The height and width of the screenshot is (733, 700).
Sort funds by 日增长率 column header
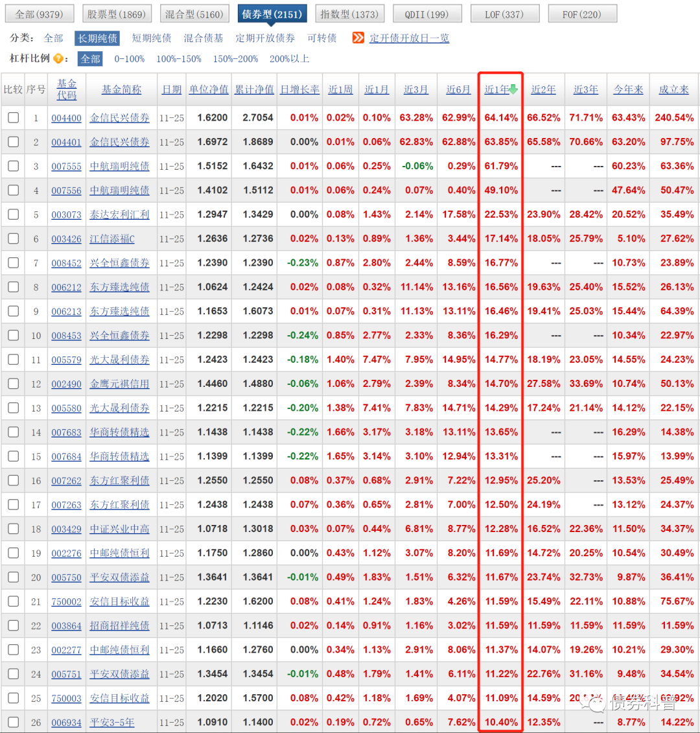pyautogui.click(x=299, y=89)
